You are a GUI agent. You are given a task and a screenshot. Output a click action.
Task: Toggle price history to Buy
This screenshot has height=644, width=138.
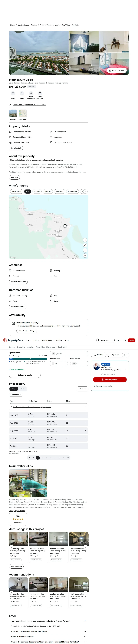pos(14,389)
